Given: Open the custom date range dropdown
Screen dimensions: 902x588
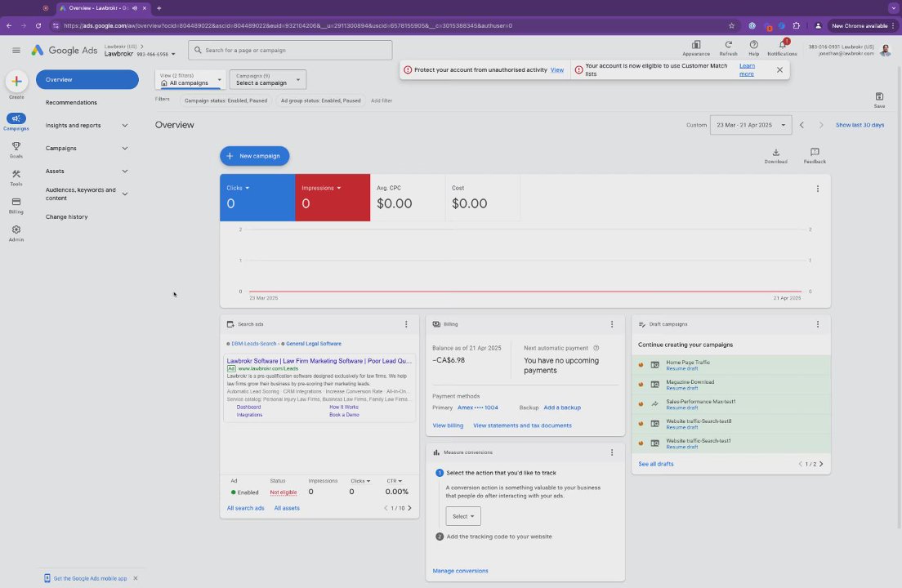Looking at the screenshot, I should pyautogui.click(x=751, y=125).
